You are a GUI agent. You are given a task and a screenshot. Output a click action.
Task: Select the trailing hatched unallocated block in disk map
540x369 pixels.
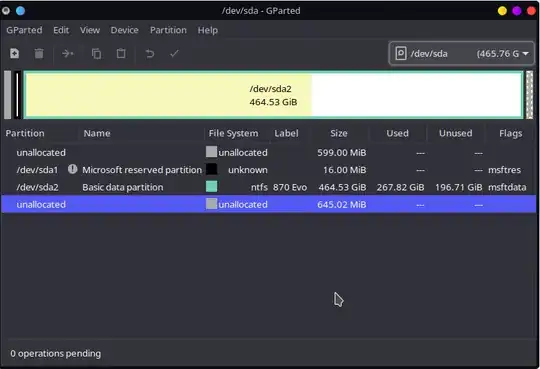pos(529,95)
